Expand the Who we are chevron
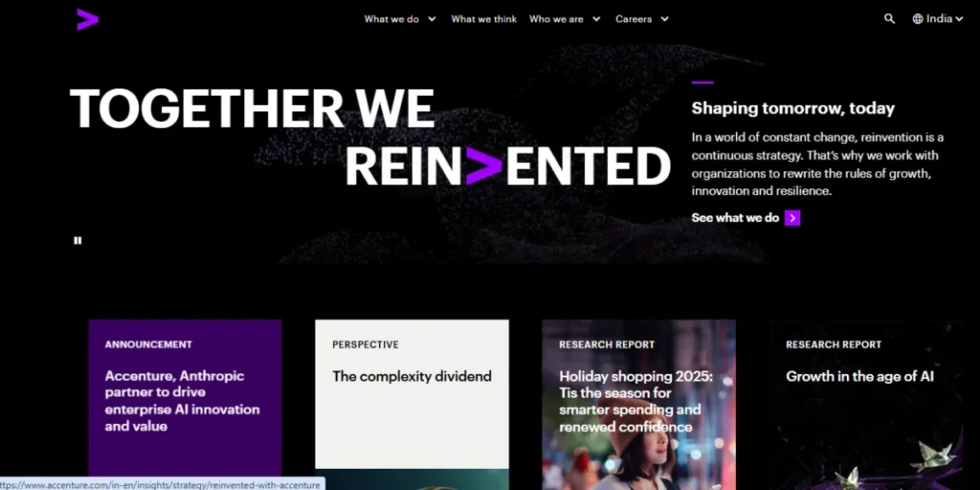This screenshot has height=490, width=980. point(596,19)
